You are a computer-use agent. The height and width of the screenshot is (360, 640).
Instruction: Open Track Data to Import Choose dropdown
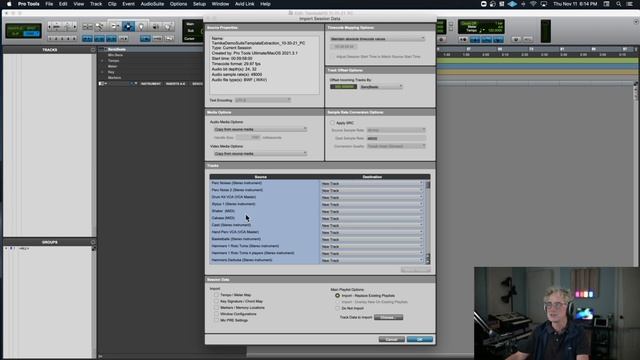pyautogui.click(x=388, y=317)
